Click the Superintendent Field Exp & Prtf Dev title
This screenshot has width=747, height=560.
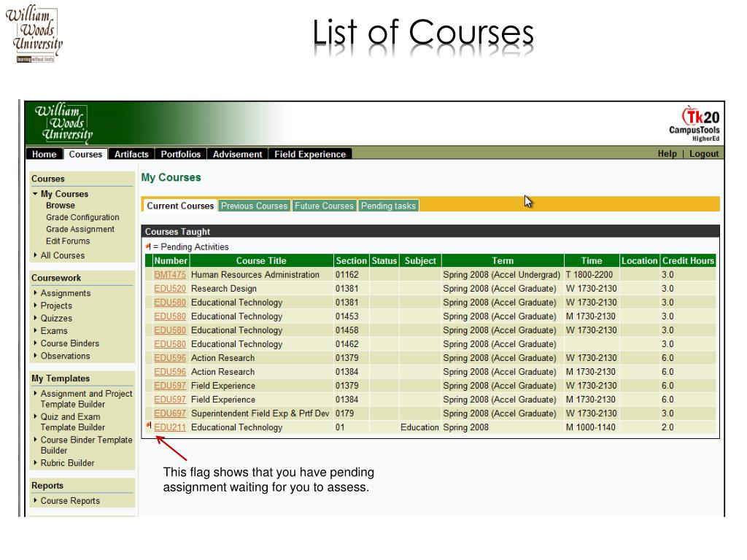coord(260,413)
